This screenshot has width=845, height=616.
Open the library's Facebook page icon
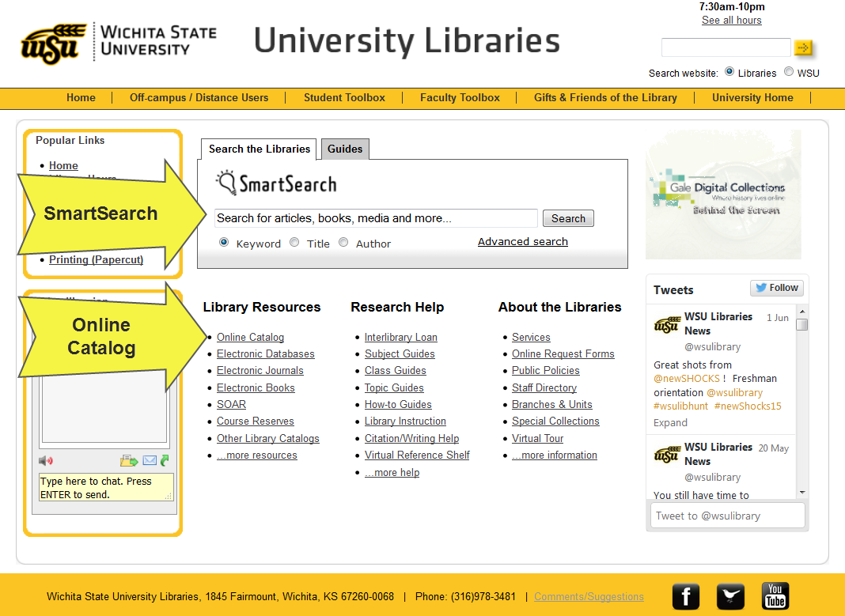685,595
